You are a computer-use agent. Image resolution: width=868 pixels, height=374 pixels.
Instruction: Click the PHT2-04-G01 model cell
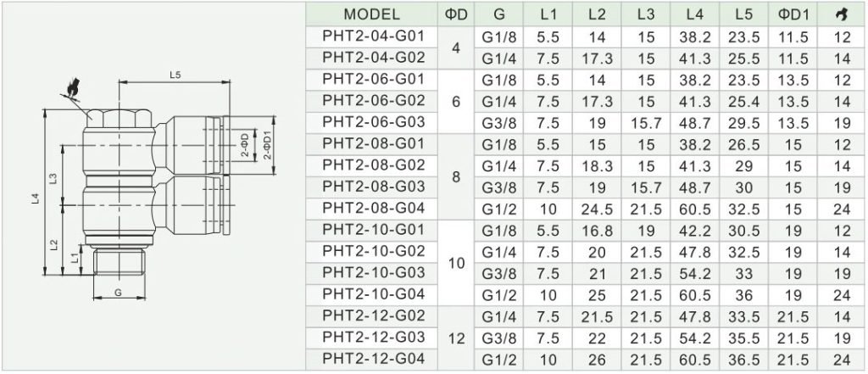pyautogui.click(x=372, y=36)
